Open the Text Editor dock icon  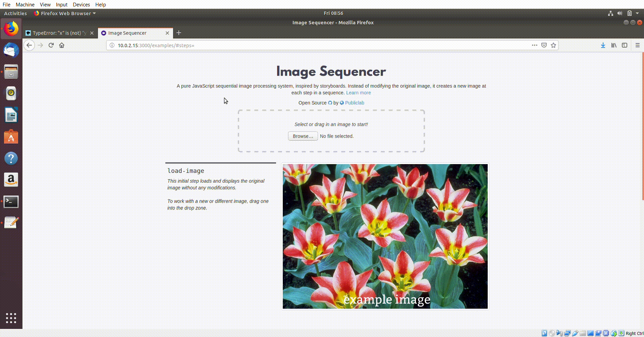point(11,223)
